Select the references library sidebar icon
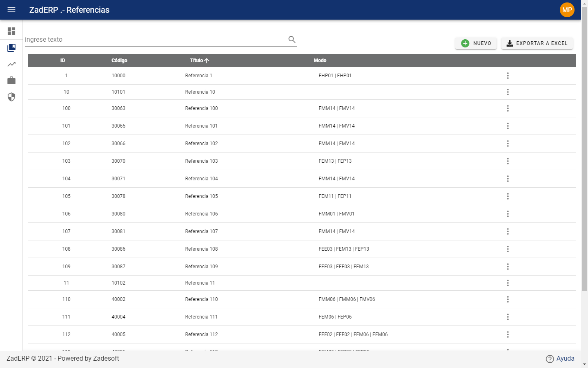The image size is (588, 368). tap(11, 48)
